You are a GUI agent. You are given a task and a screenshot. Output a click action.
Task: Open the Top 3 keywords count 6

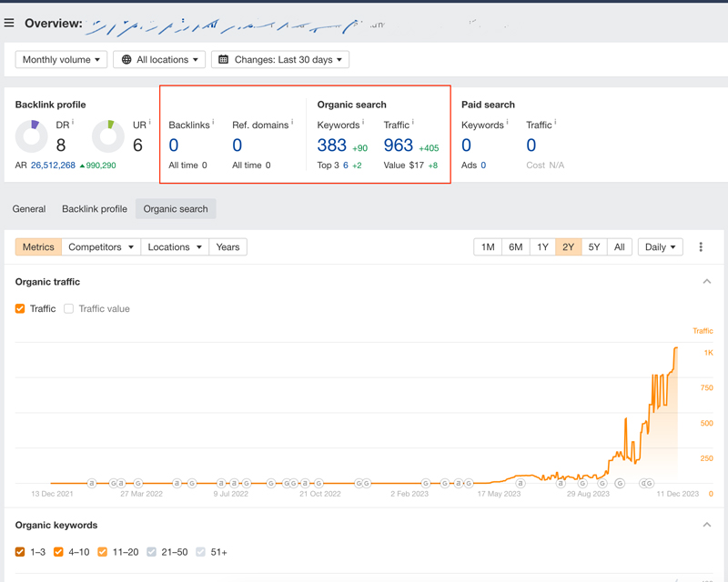coord(346,166)
